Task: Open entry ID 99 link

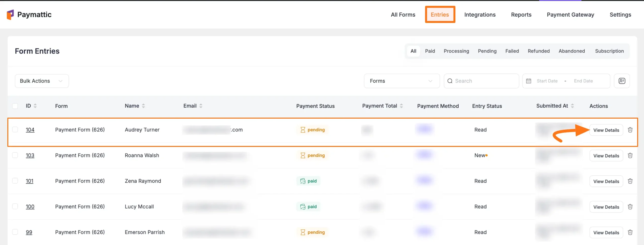Action: pyautogui.click(x=29, y=232)
